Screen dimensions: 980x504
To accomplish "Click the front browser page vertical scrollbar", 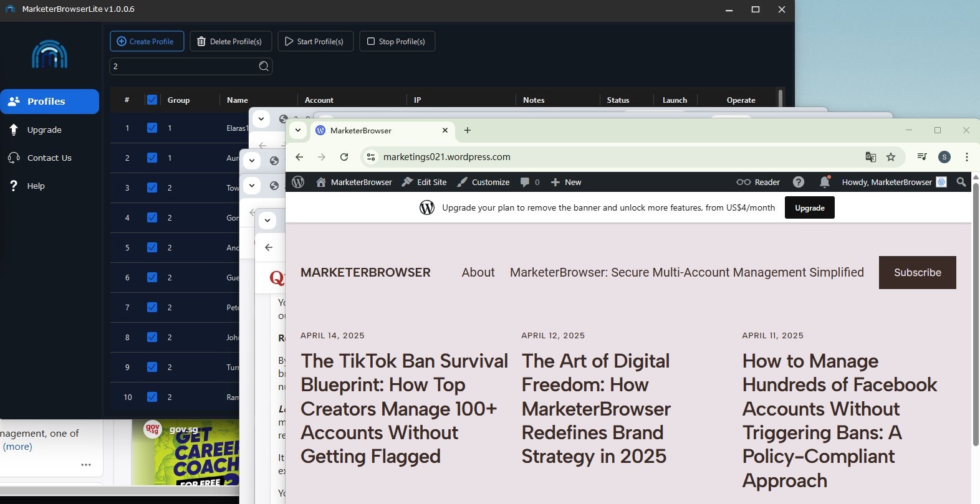I will pos(976,315).
